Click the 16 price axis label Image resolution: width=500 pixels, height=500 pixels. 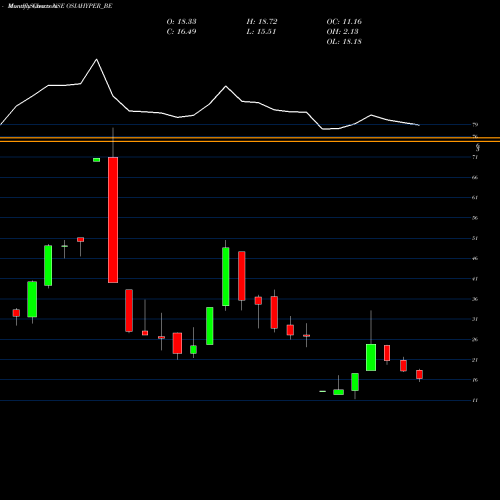point(475,380)
